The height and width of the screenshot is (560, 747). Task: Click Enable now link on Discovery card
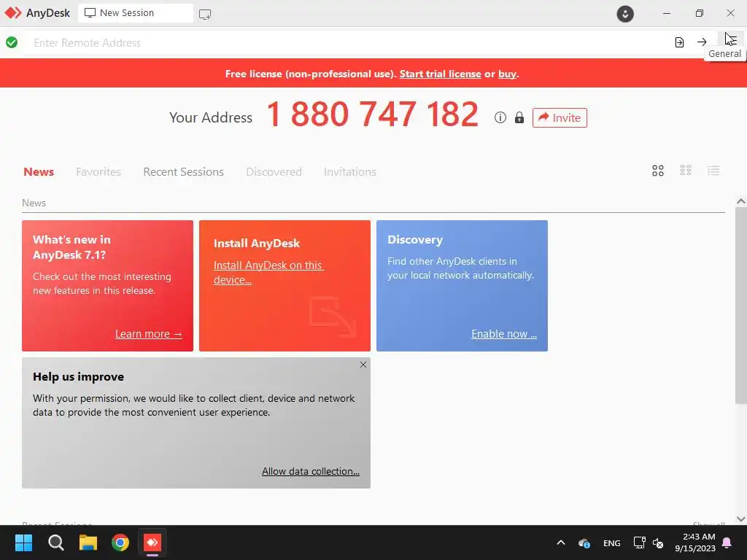(x=504, y=334)
